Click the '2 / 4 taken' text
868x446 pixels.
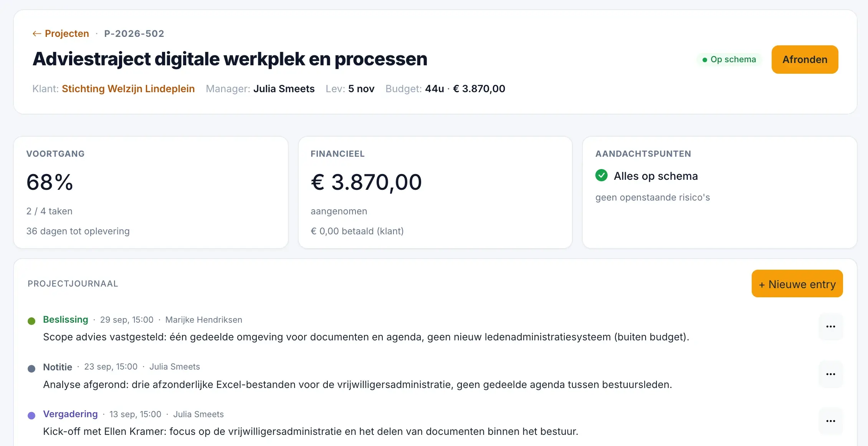(x=50, y=211)
